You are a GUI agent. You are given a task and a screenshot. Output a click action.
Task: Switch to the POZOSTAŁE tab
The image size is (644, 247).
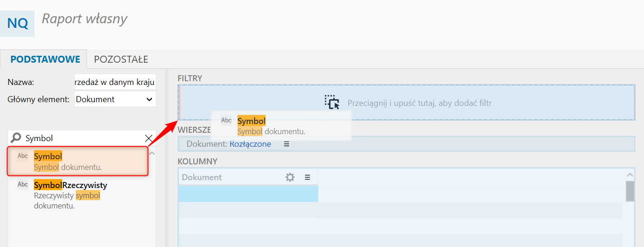(121, 59)
